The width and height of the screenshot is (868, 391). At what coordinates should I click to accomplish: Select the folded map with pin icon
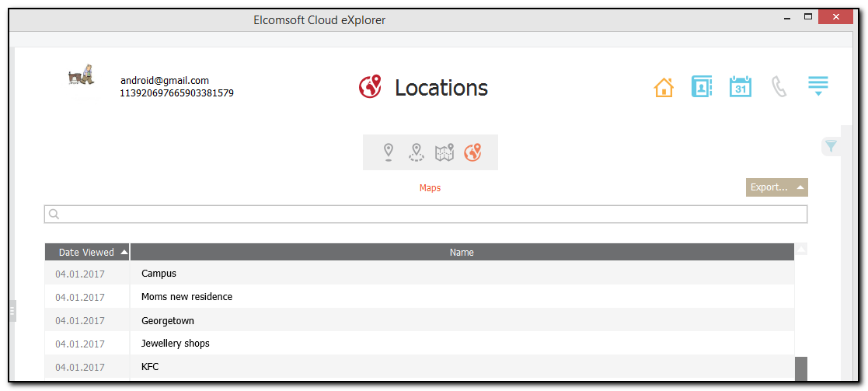pyautogui.click(x=444, y=152)
